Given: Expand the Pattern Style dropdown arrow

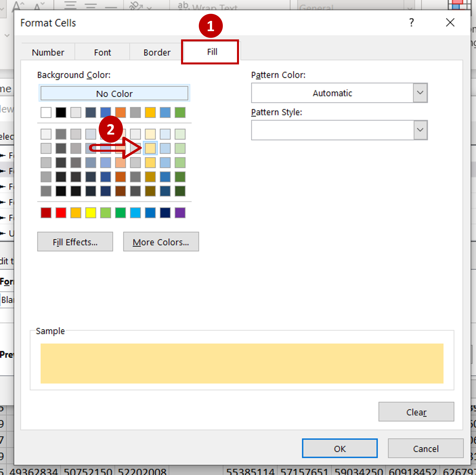Looking at the screenshot, I should (420, 130).
